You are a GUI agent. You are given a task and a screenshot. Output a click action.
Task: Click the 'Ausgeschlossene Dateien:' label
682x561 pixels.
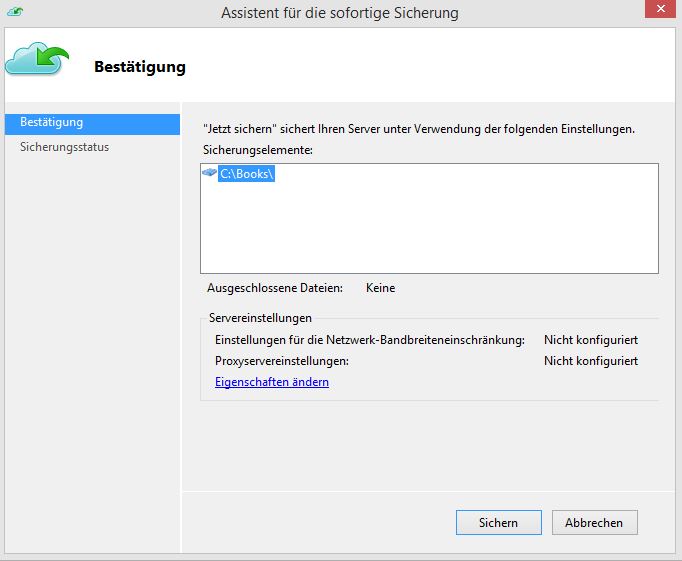[x=275, y=288]
